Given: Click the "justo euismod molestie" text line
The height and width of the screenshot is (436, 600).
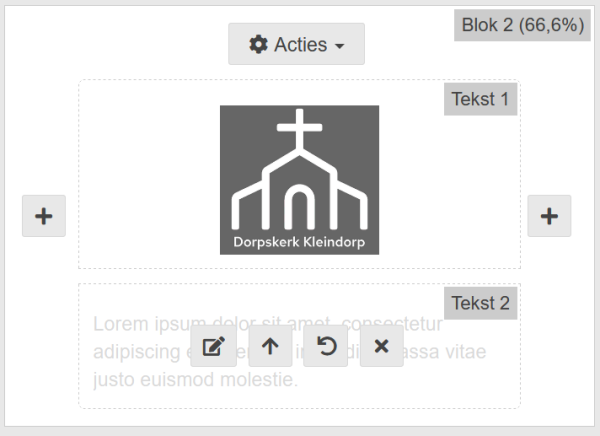Looking at the screenshot, I should 196,380.
